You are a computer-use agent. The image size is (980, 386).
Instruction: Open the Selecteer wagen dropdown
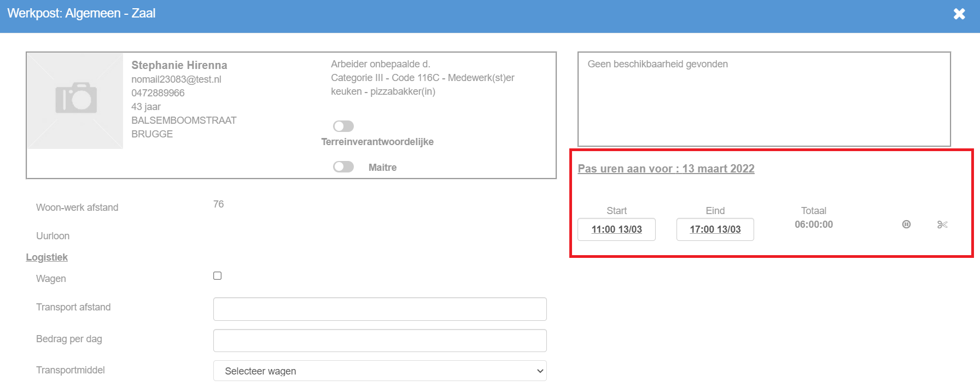click(380, 371)
